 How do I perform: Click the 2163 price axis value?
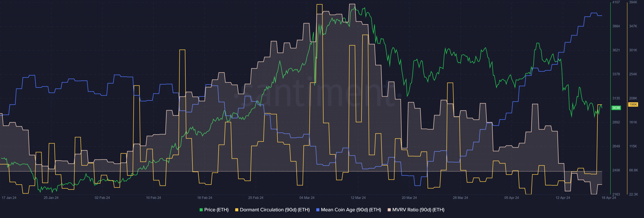616,194
